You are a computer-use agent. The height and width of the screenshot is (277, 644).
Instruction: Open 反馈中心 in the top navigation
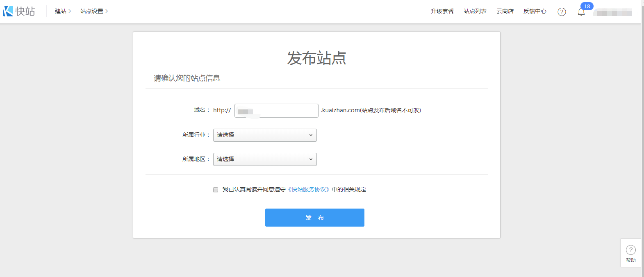coord(535,11)
